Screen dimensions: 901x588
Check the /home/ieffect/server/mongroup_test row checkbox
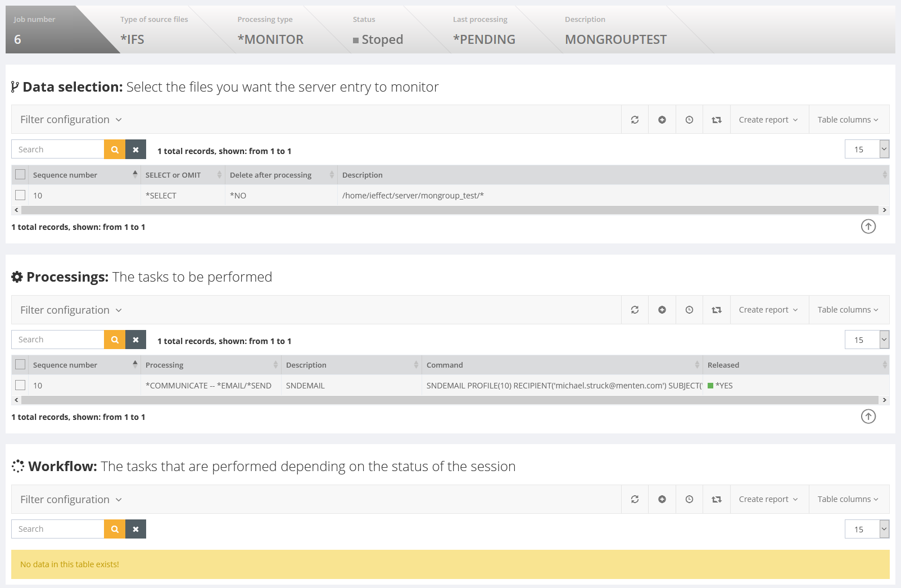click(20, 195)
